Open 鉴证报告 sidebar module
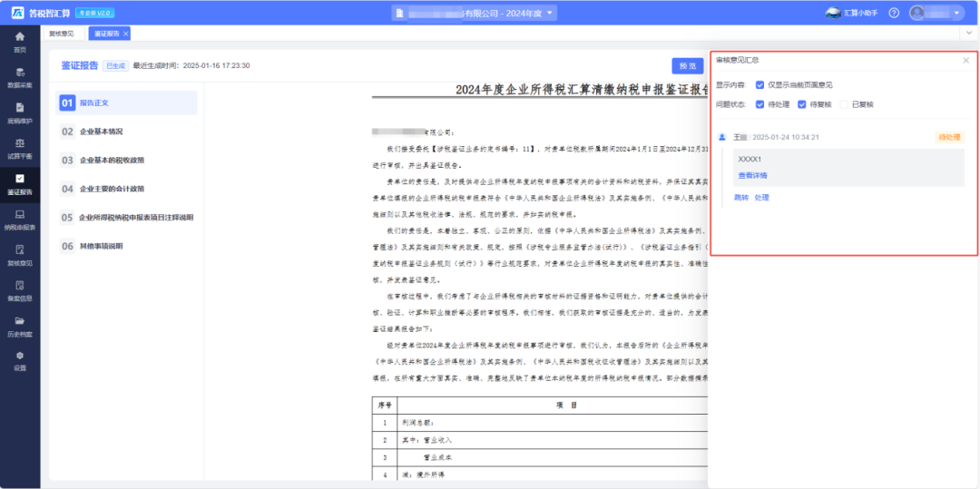Screen dimensions: 980x489 tap(20, 184)
